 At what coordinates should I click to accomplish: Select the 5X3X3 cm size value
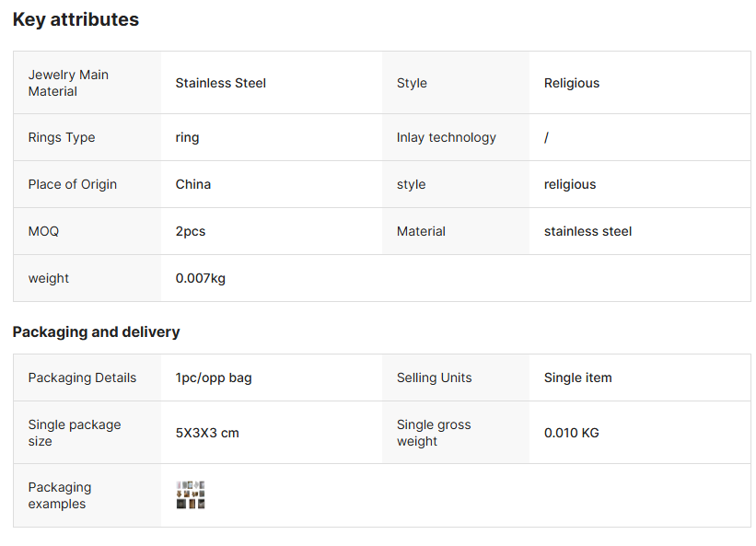[x=207, y=433]
